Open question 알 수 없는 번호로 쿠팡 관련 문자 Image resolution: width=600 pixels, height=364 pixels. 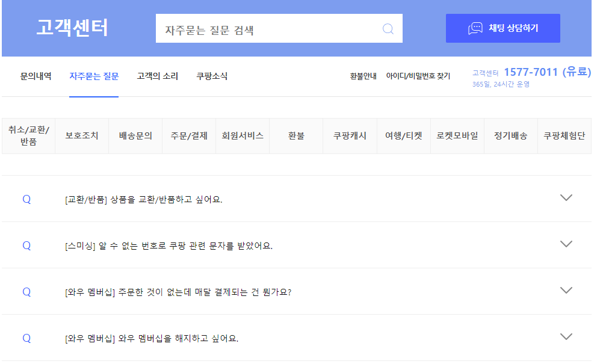(x=169, y=245)
